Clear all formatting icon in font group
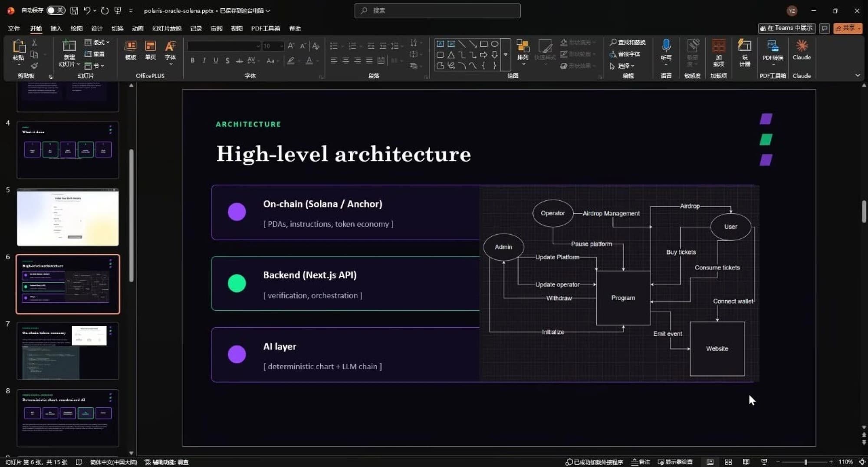 click(x=316, y=46)
